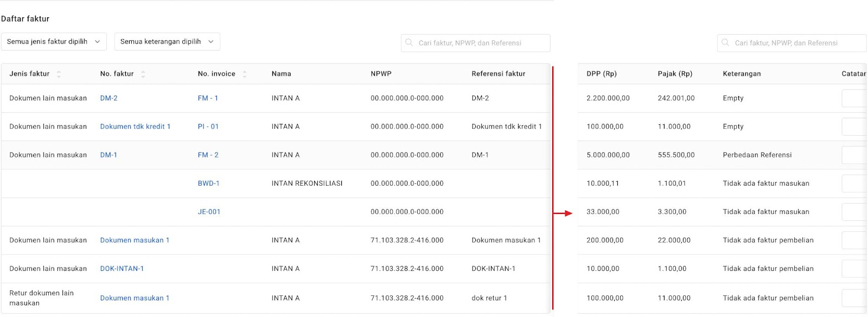Sort by Jenis faktur column arrows
This screenshot has width=868, height=317.
[59, 74]
